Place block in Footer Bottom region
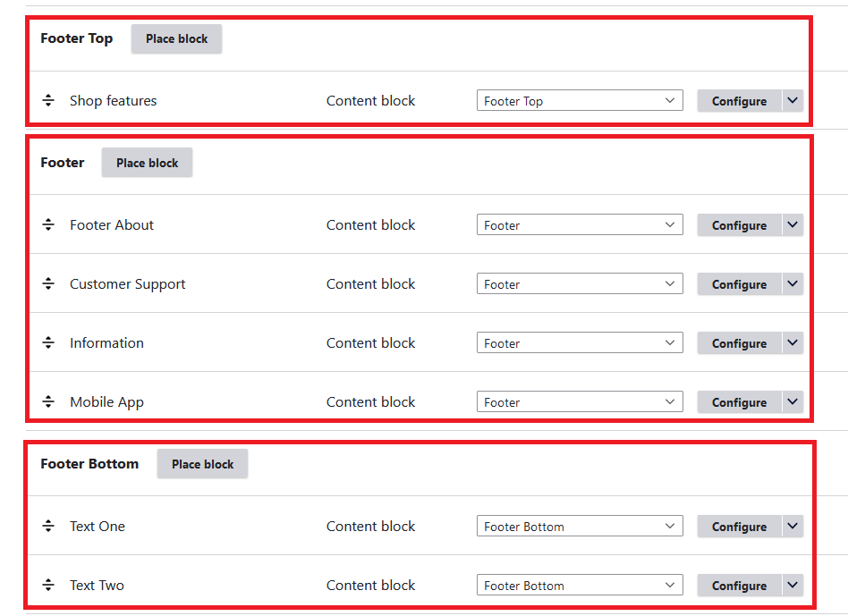Image resolution: width=848 pixels, height=616 pixels. [202, 464]
